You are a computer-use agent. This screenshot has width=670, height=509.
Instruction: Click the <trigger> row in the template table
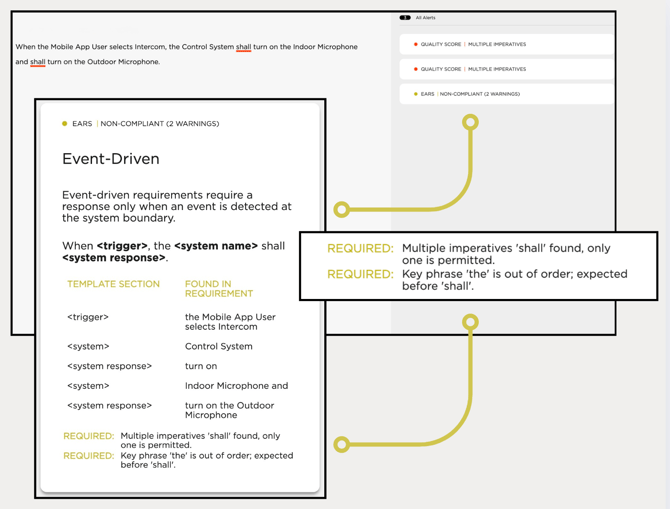pos(88,317)
